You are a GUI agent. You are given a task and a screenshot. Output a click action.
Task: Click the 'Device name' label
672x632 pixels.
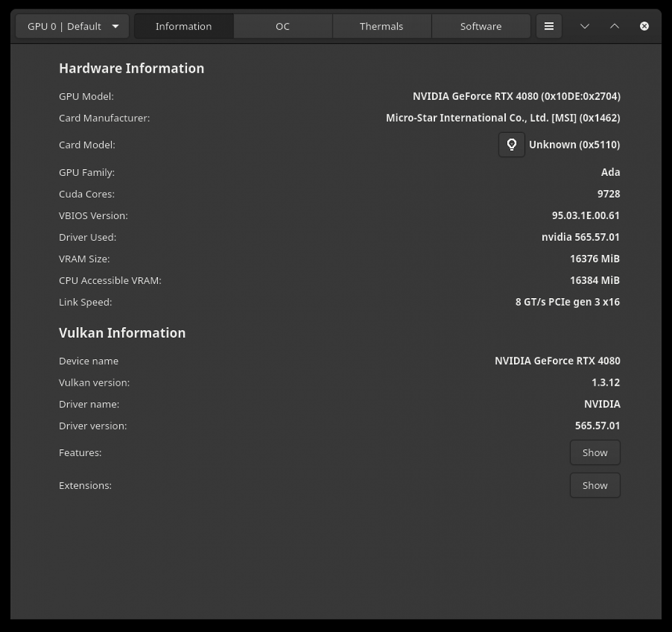tap(88, 361)
